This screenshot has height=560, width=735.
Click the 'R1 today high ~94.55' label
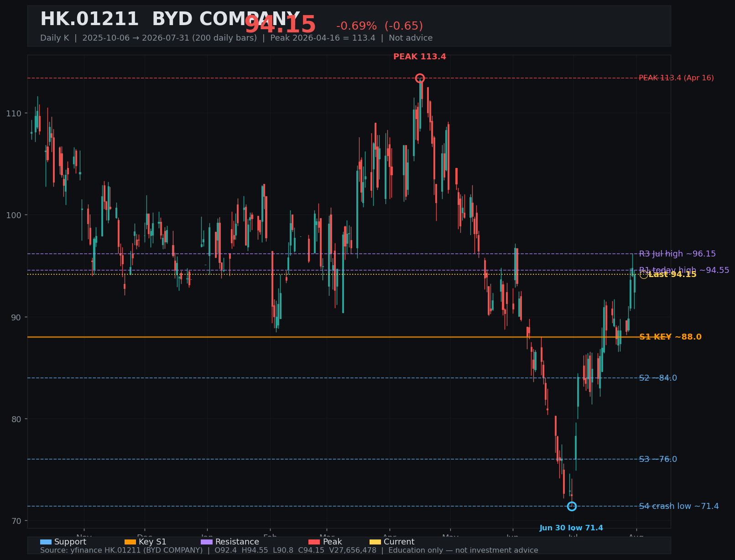pos(684,271)
